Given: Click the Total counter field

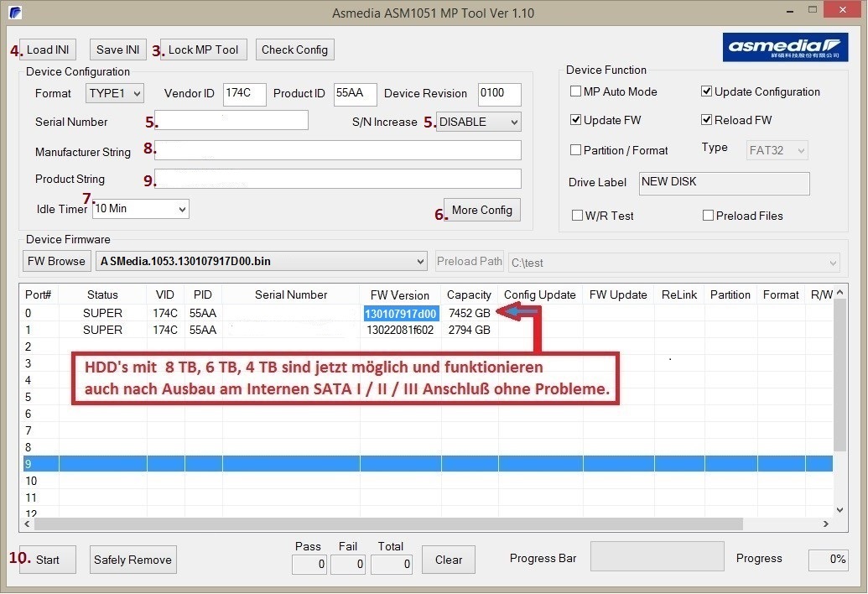Looking at the screenshot, I should 392,564.
